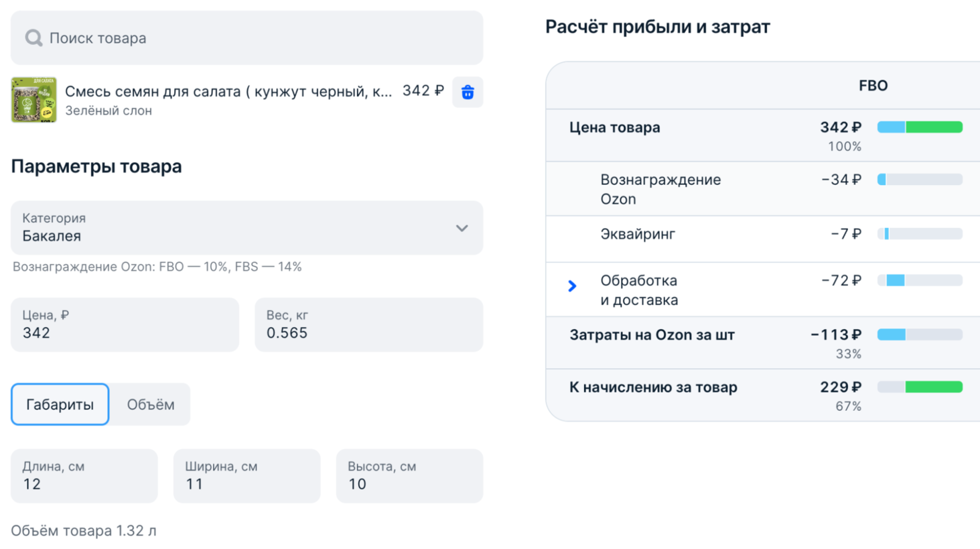Edit the Ширина, см field
Viewport: 980px width, 549px height.
(247, 476)
